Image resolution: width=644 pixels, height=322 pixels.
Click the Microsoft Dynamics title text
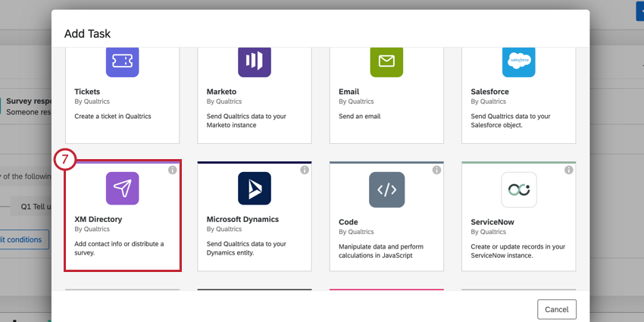tap(242, 219)
